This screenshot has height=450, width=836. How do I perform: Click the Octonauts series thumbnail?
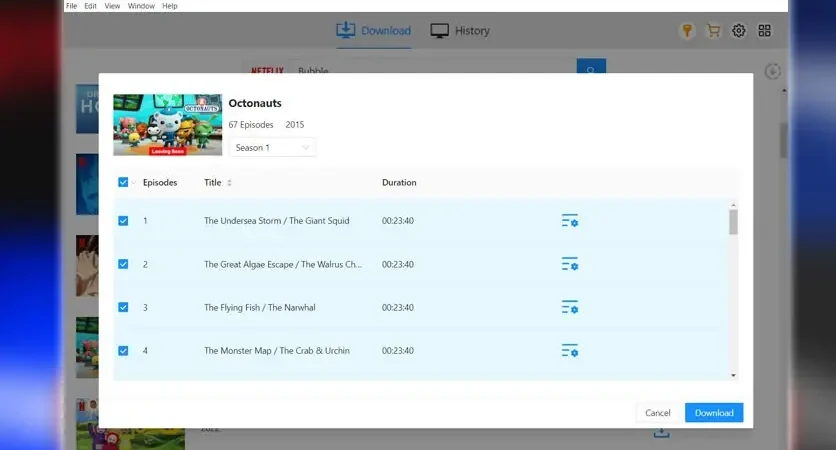[167, 125]
